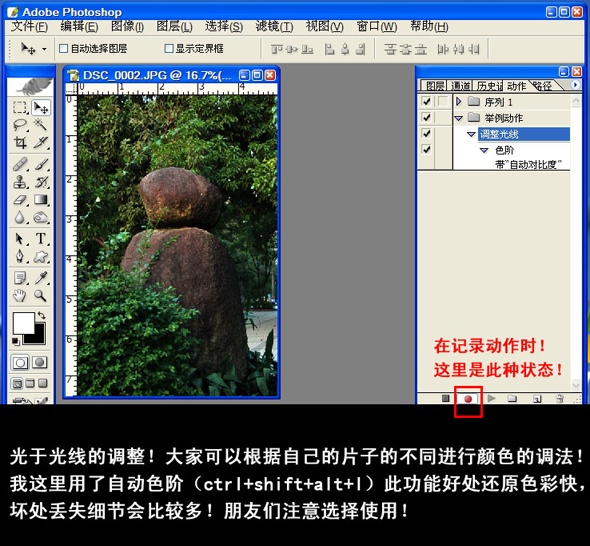Select the Hand tool
Screen dimensions: 590x546
20,296
